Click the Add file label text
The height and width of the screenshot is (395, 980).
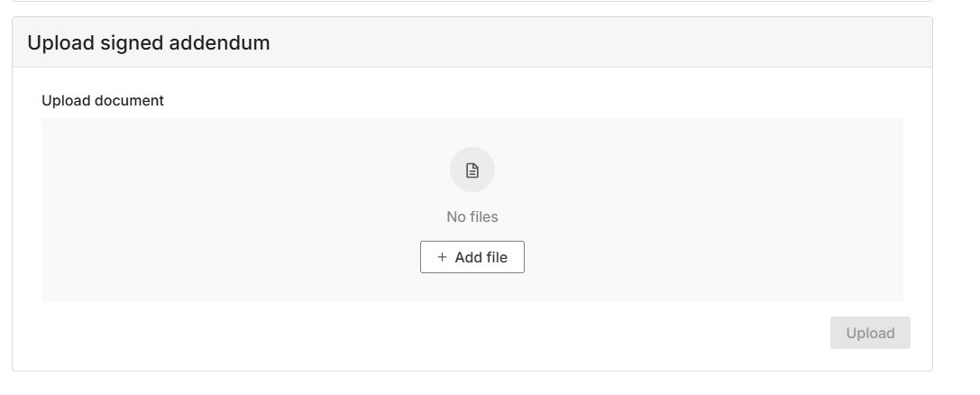(481, 257)
